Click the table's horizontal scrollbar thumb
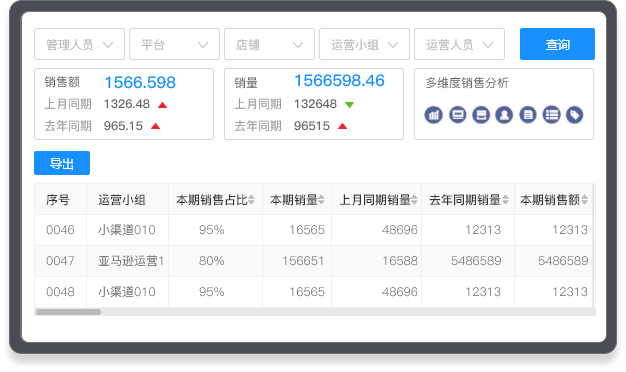 [68, 312]
